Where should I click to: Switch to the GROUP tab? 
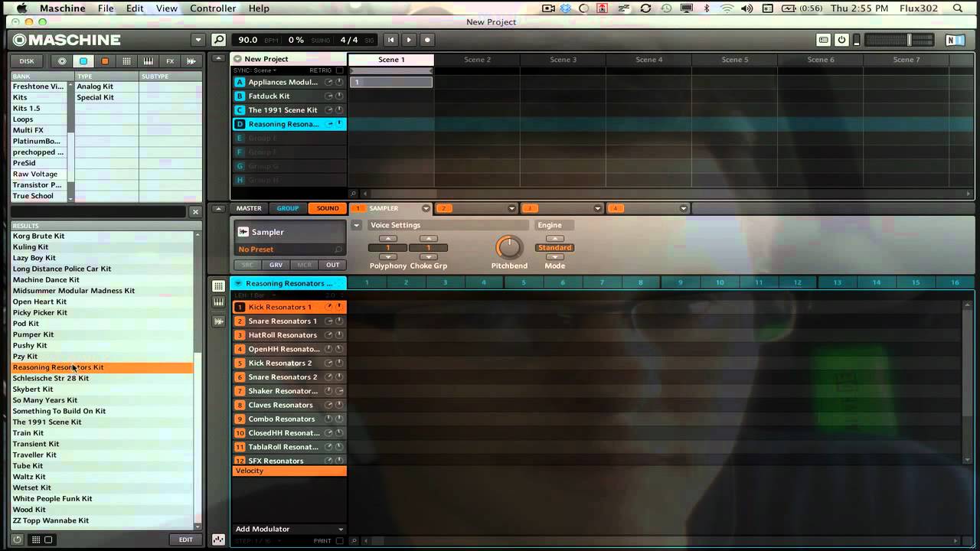click(x=288, y=208)
